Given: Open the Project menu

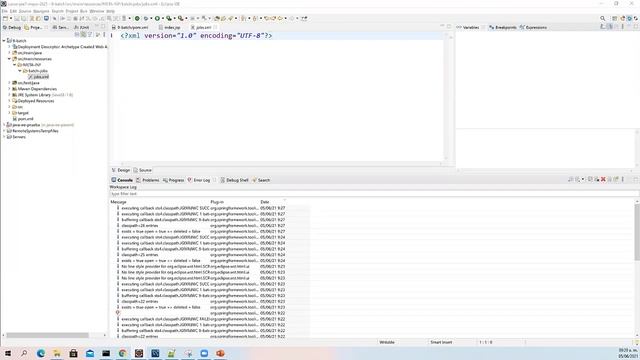Looking at the screenshot, I should [x=71, y=11].
